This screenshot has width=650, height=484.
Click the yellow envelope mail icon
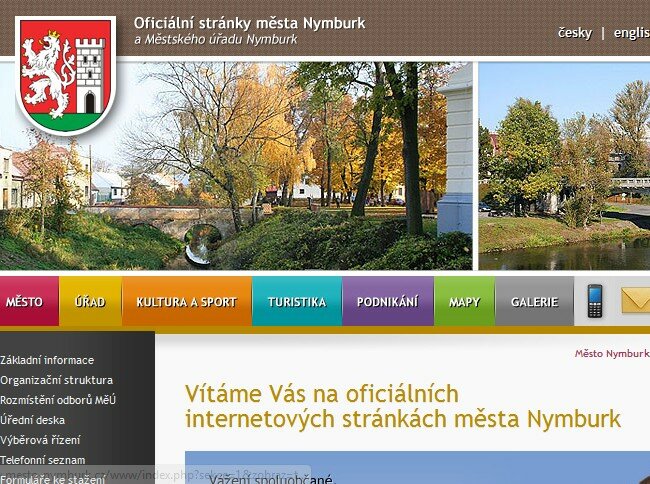coord(635,300)
